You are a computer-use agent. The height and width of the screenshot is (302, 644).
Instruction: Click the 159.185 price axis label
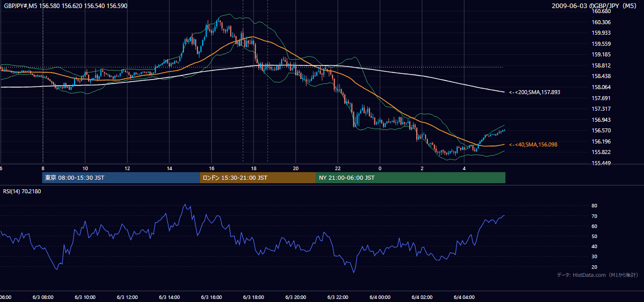[x=602, y=54]
